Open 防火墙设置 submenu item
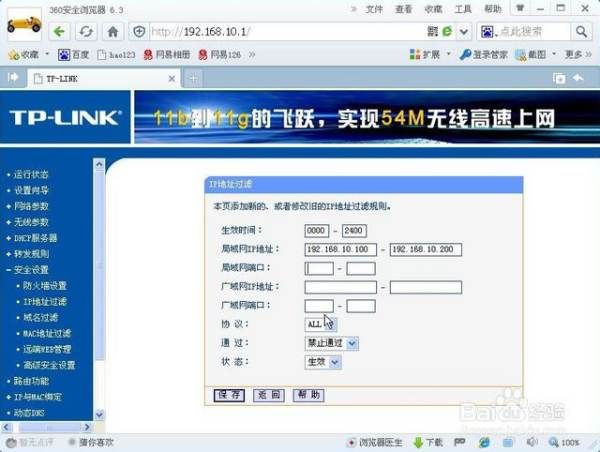The image size is (600, 452). pyautogui.click(x=45, y=286)
